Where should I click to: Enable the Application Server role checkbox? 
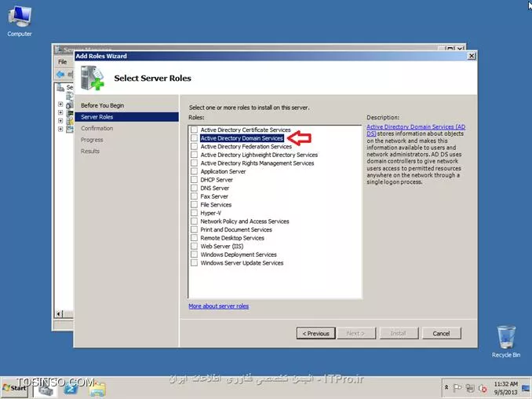194,171
